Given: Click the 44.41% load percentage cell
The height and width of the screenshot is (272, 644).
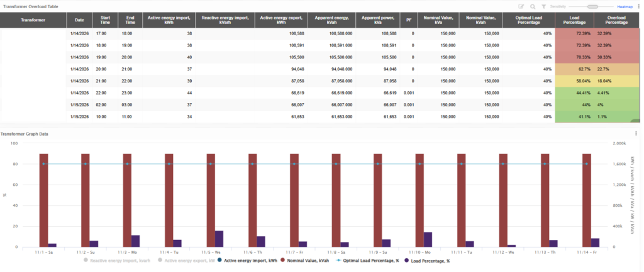Looking at the screenshot, I should [x=575, y=93].
